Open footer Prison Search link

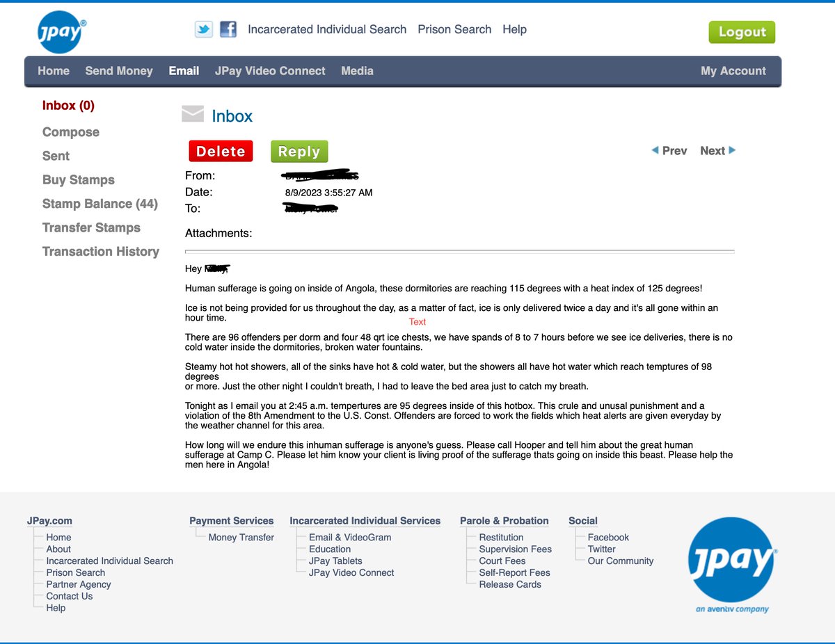coord(76,573)
